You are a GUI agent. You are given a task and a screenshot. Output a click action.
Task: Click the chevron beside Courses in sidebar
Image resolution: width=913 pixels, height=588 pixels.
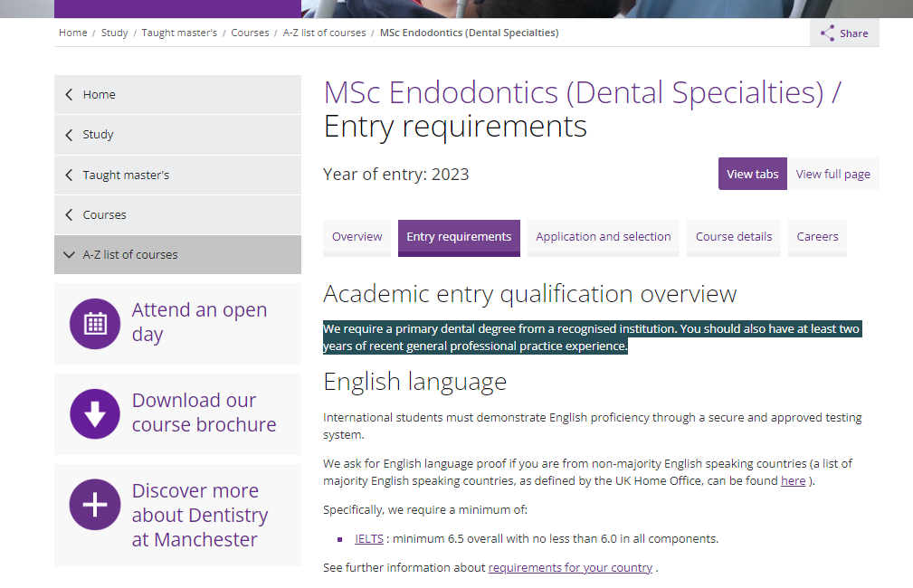tap(70, 214)
